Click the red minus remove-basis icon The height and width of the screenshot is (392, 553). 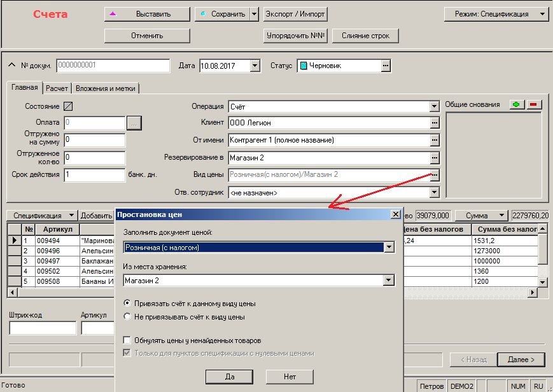(x=534, y=104)
